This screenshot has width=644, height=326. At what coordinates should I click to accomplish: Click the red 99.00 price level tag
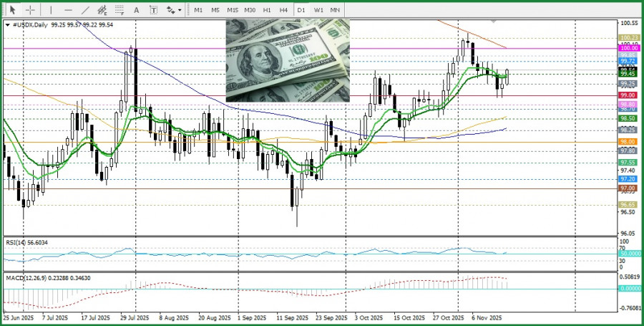click(x=628, y=95)
